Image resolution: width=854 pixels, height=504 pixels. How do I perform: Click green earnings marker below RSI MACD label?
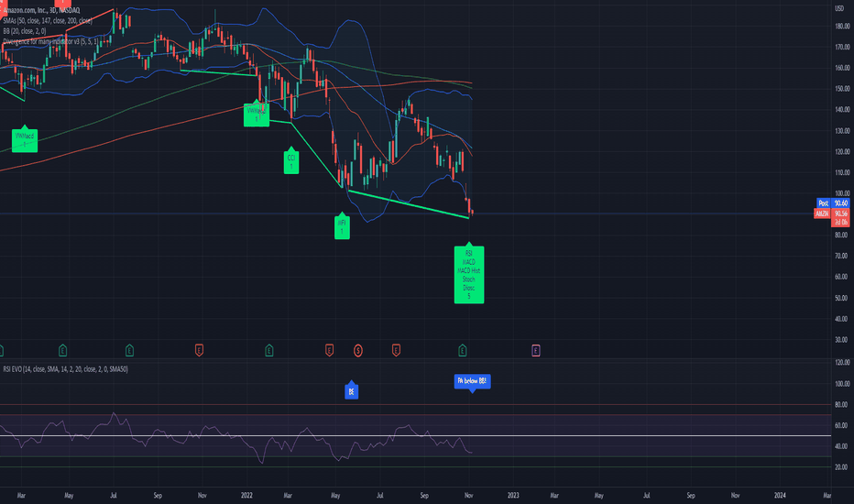coord(464,349)
